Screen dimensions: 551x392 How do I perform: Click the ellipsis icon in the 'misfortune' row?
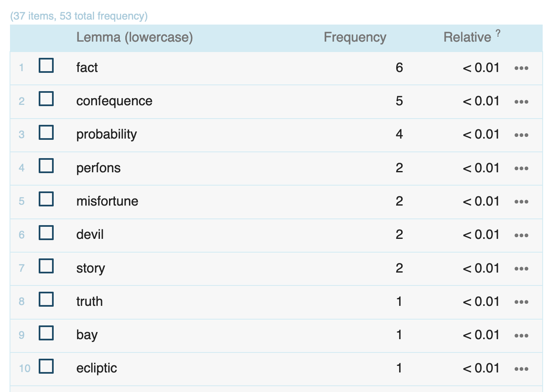point(521,202)
